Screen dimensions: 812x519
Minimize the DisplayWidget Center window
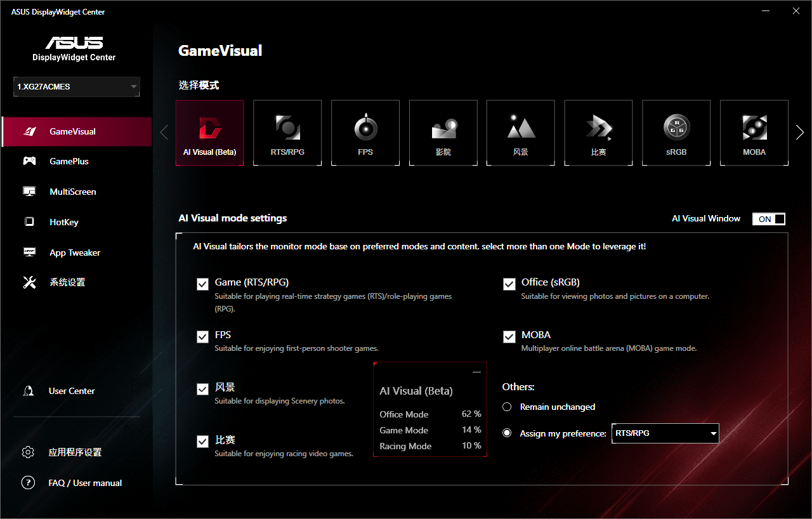765,11
